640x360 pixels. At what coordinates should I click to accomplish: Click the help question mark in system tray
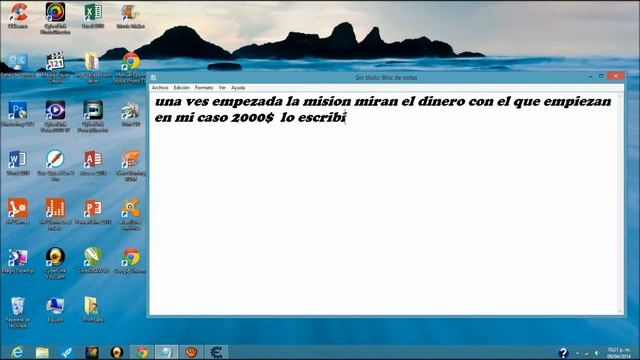pyautogui.click(x=563, y=353)
